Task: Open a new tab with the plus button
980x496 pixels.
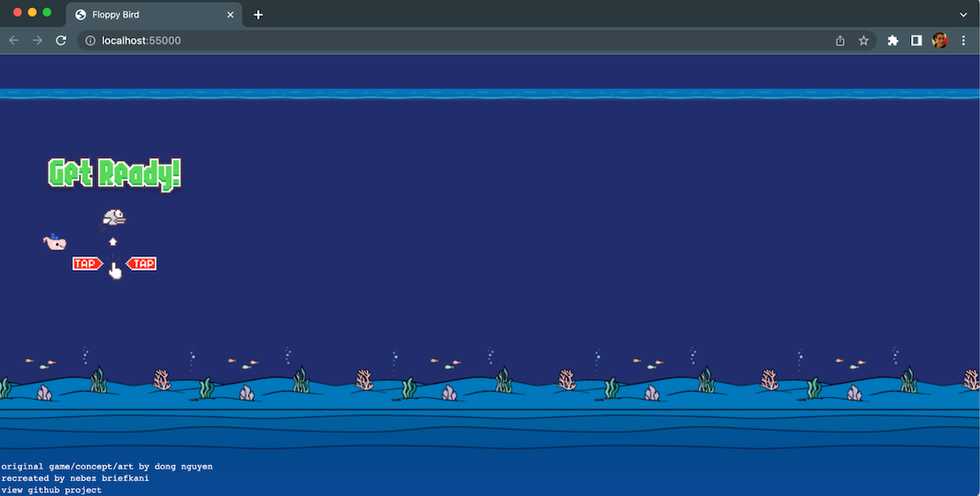Action: [x=258, y=15]
